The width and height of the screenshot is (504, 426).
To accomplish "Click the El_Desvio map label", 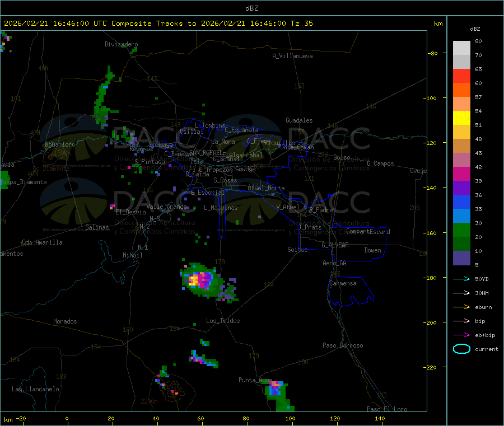I will [x=130, y=212].
